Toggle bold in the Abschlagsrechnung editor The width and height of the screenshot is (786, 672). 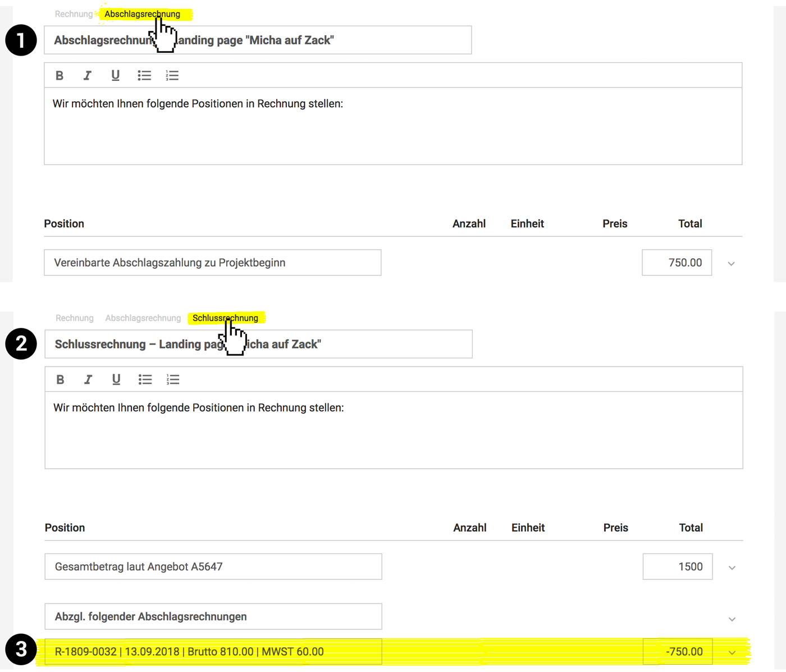coord(60,75)
